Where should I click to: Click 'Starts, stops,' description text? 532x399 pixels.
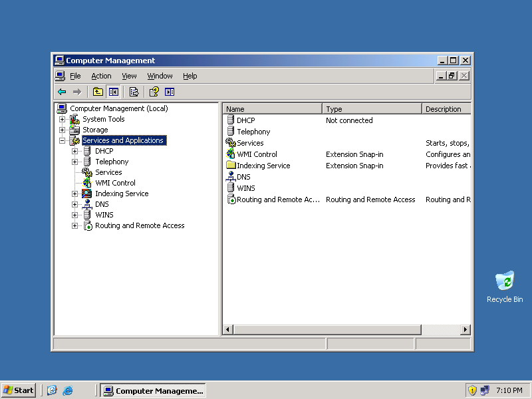(447, 143)
